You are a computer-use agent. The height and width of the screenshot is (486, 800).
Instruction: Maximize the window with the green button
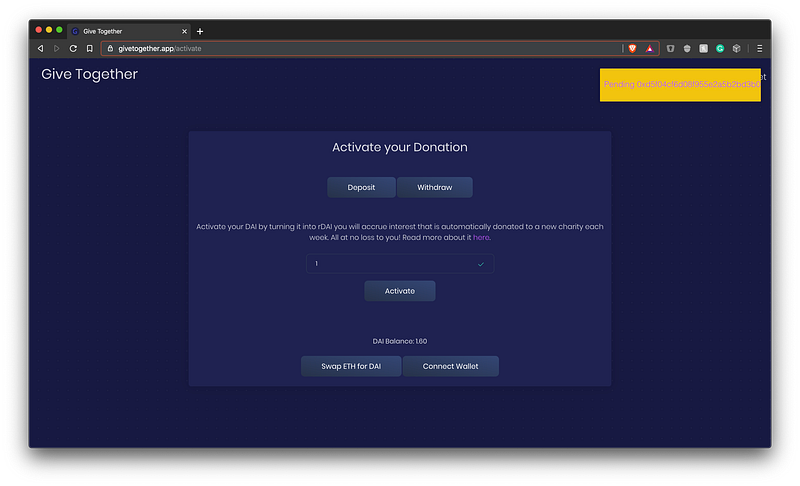pos(59,30)
